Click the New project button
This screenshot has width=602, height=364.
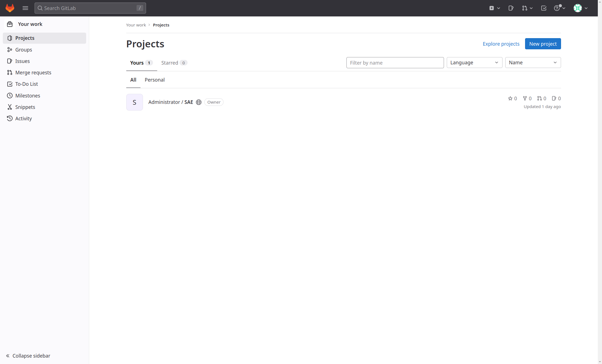[543, 44]
